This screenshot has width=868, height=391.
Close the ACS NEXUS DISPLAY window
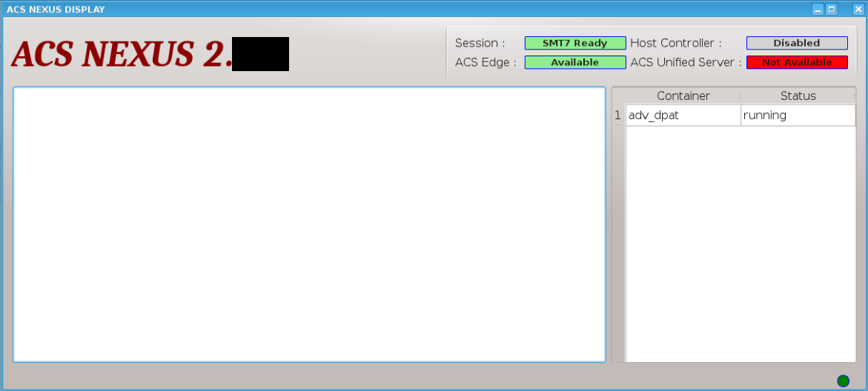coord(858,10)
